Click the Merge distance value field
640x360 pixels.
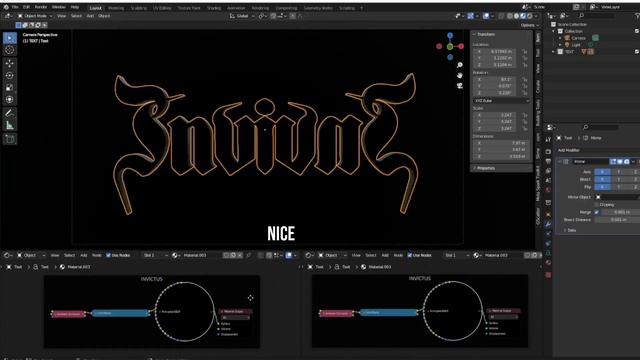click(x=621, y=212)
